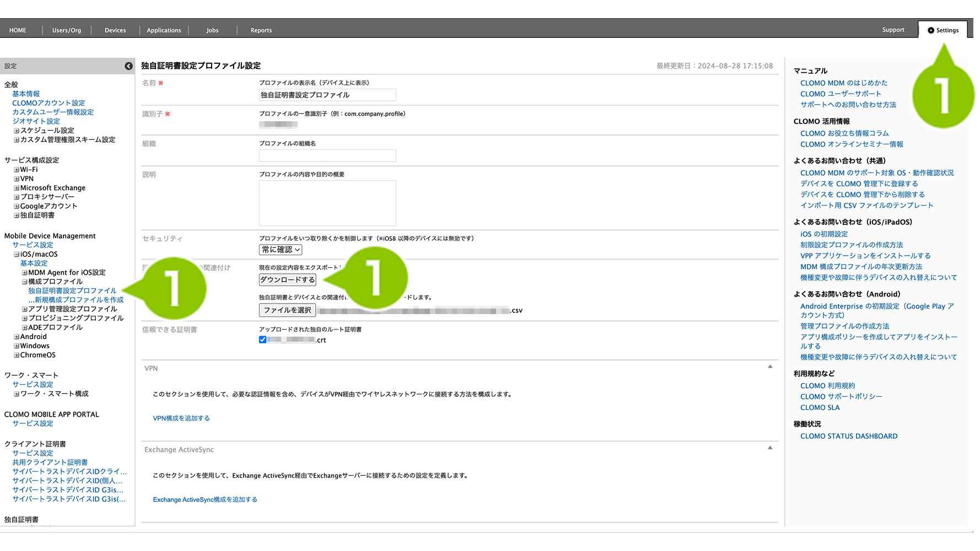Focus the profile description text area
The width and height of the screenshot is (980, 551).
pos(327,203)
